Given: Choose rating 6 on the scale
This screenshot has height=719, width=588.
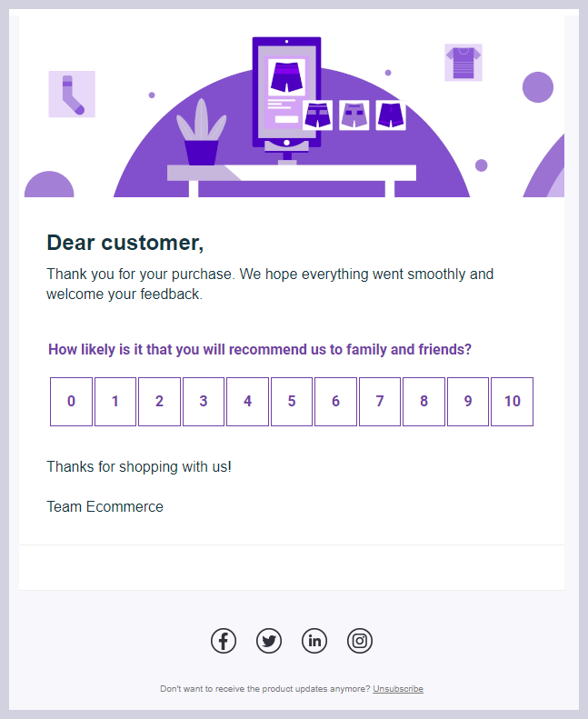Looking at the screenshot, I should click(x=336, y=402).
